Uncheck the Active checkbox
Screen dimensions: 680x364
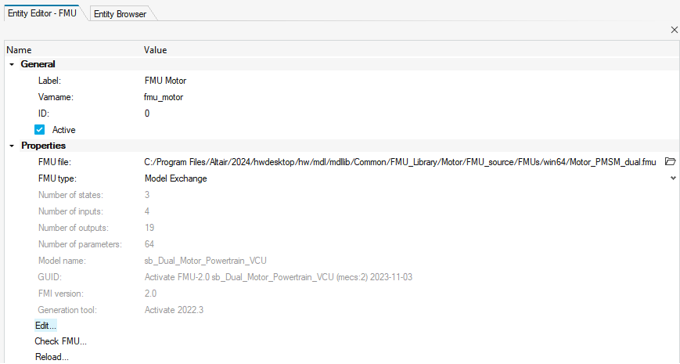point(39,130)
